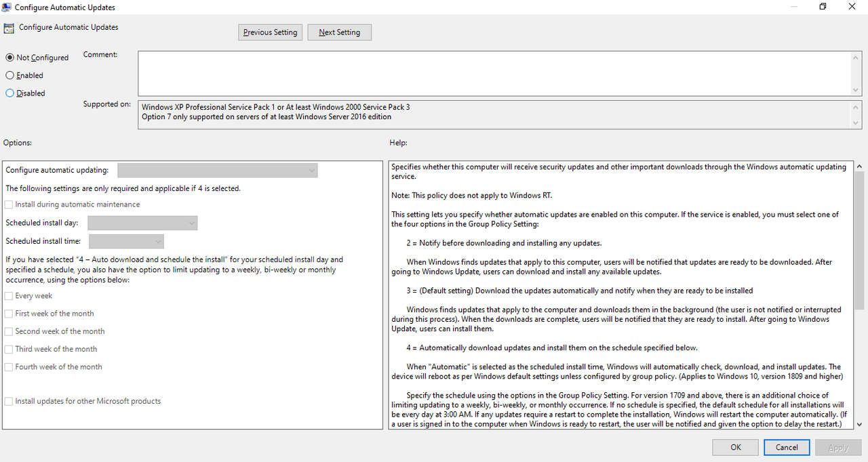Restore down the window
The height and width of the screenshot is (462, 868).
823,7
